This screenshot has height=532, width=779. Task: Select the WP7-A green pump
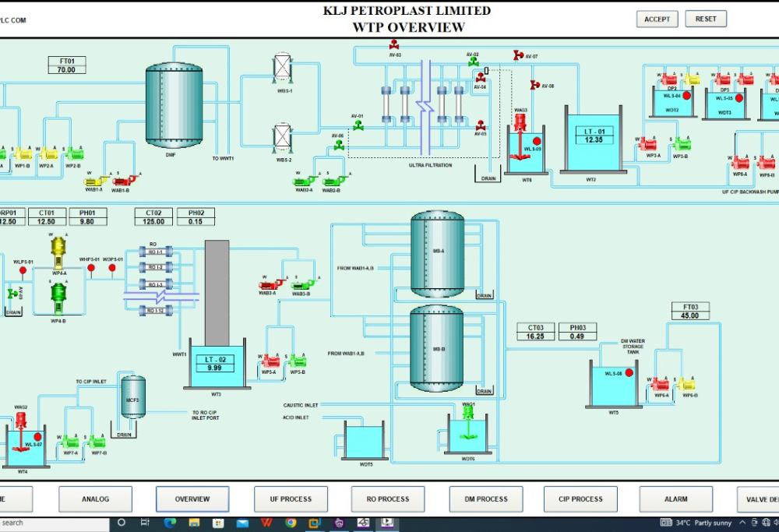coord(71,442)
